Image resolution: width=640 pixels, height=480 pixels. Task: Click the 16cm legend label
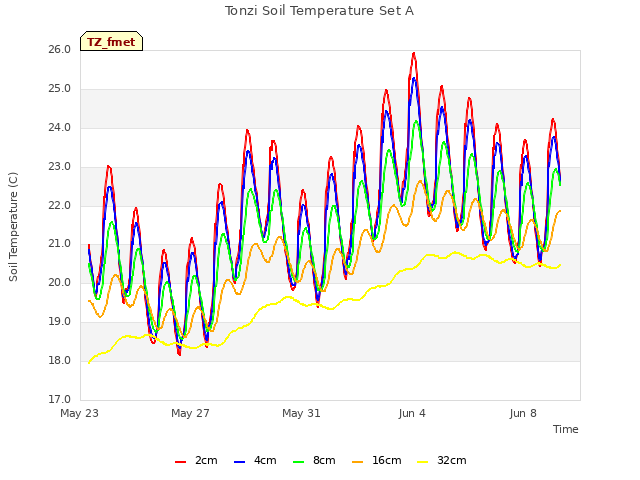click(x=387, y=460)
